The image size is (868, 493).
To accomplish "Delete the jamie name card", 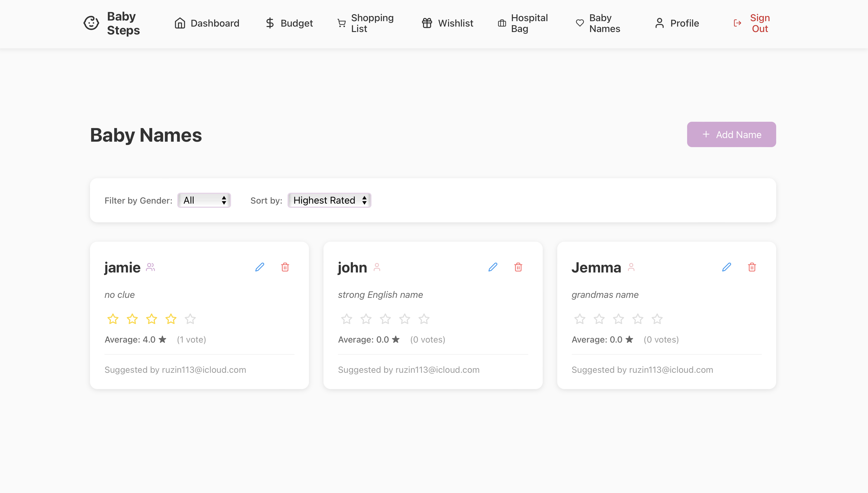I will click(x=285, y=267).
